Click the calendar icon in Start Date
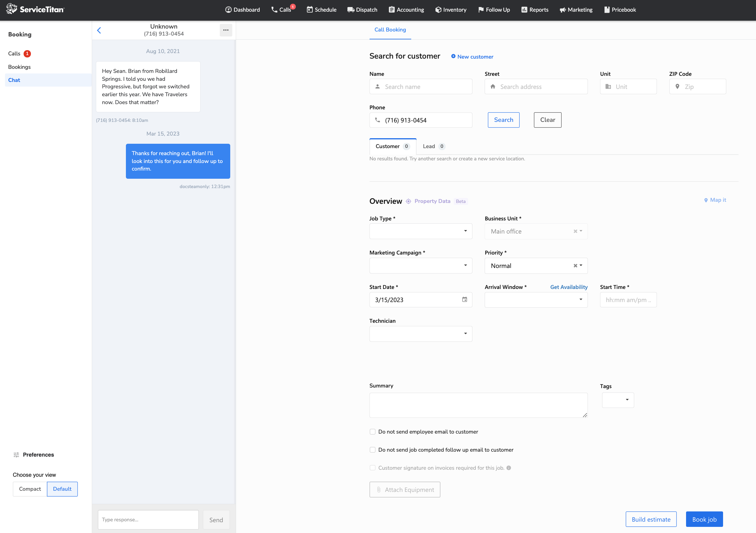Image resolution: width=756 pixels, height=533 pixels. click(464, 299)
